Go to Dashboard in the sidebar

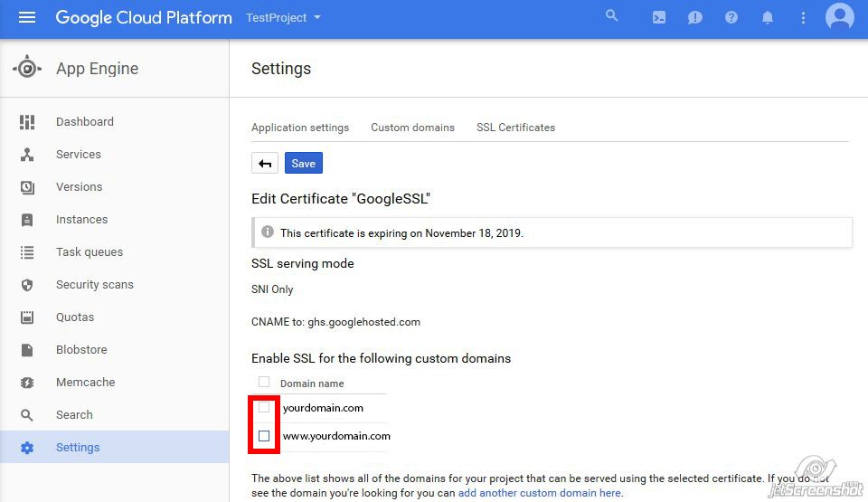pos(84,122)
